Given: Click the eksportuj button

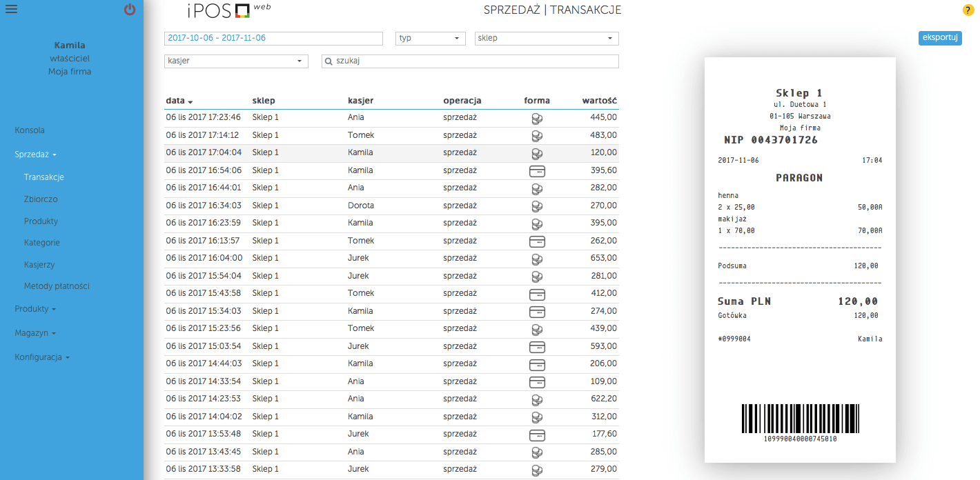Looking at the screenshot, I should click(x=940, y=39).
